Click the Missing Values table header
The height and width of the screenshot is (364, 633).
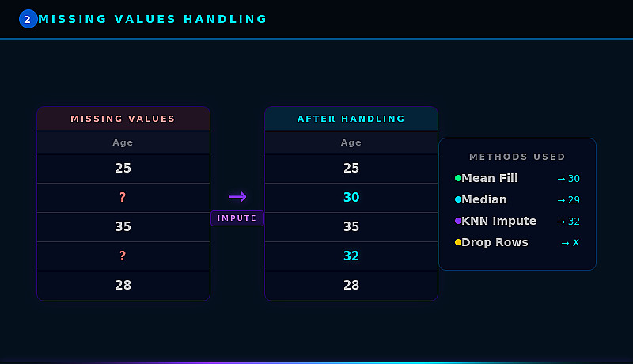[x=123, y=119]
